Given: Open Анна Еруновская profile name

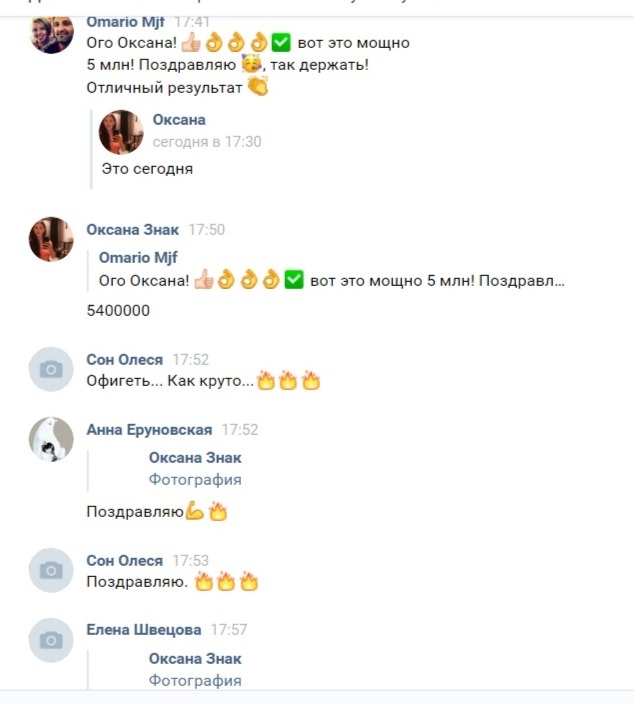Looking at the screenshot, I should (149, 430).
